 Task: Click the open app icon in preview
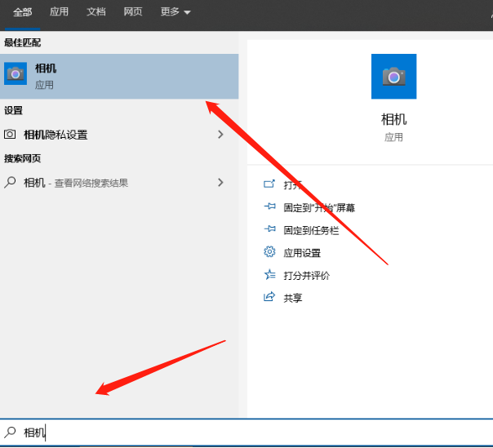[269, 184]
